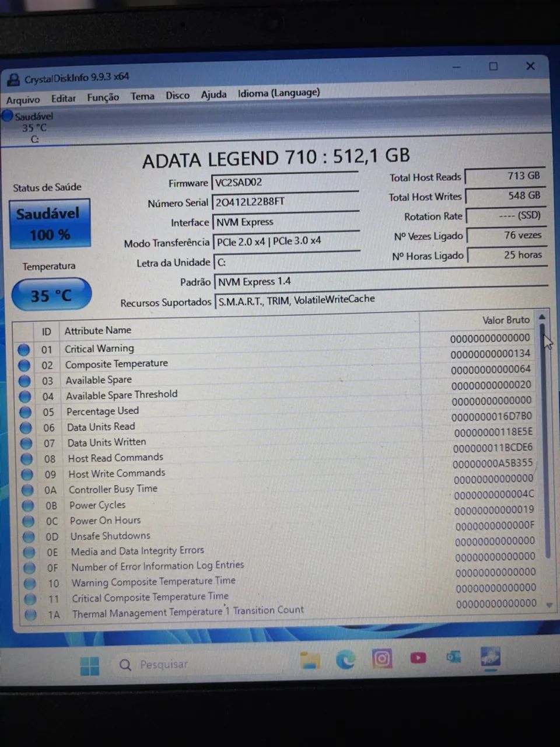Open the Arquivo menu

23,100
